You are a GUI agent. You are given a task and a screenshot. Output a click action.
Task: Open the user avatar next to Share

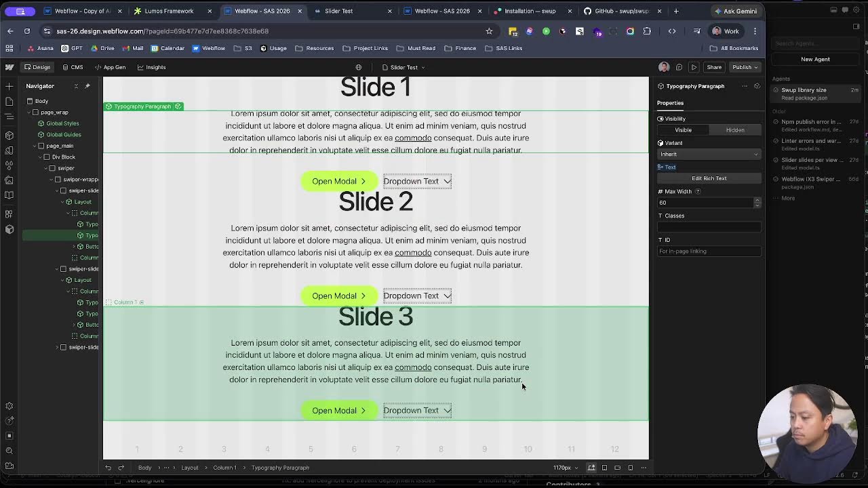click(x=664, y=67)
